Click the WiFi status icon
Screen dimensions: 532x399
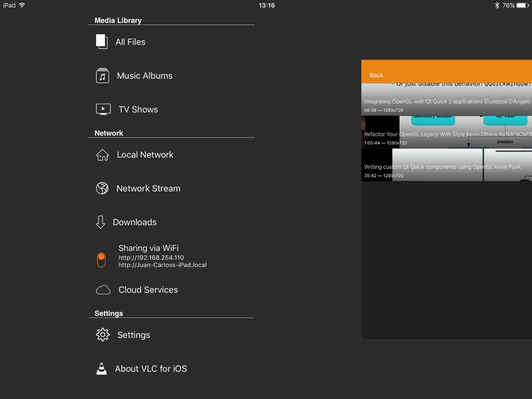tap(22, 5)
